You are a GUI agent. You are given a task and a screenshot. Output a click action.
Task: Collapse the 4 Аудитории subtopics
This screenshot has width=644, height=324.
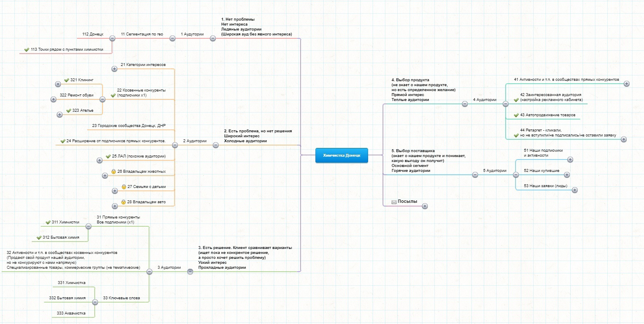click(506, 104)
